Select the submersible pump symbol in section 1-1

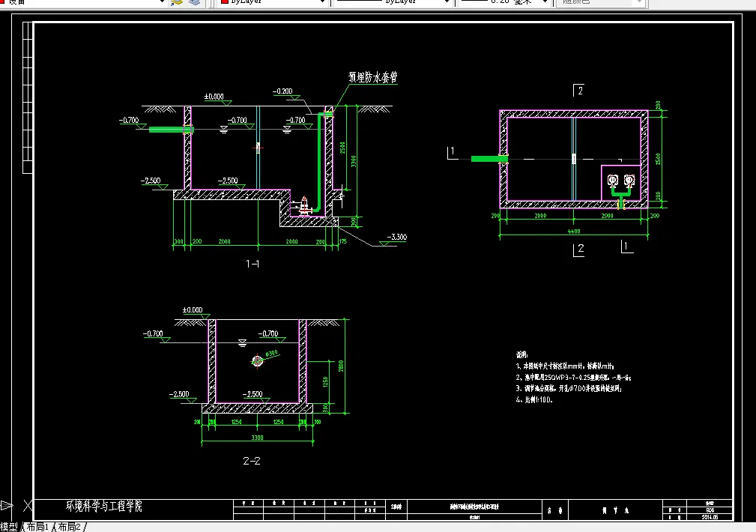(x=303, y=206)
